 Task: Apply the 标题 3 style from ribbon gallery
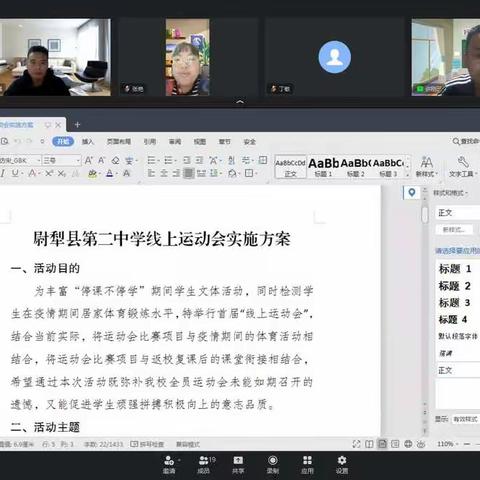coord(388,167)
